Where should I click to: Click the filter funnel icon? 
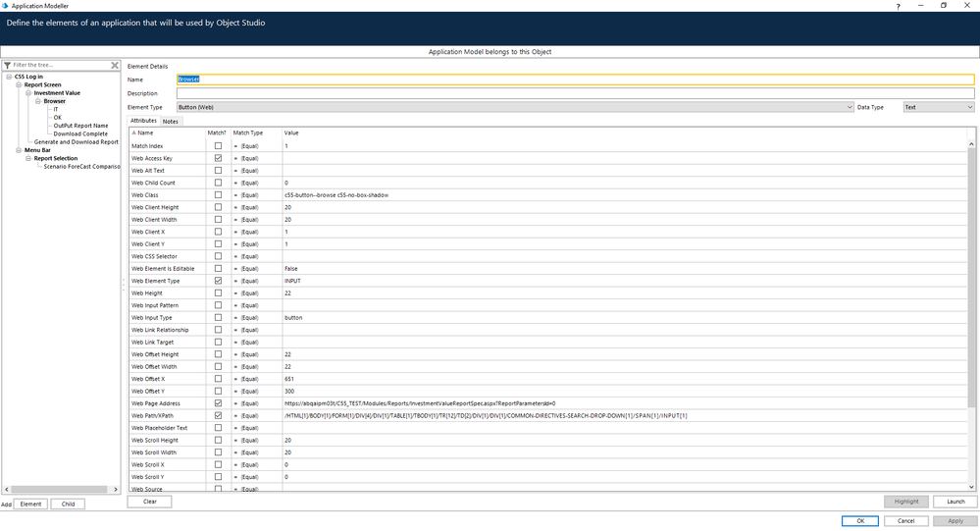(8, 65)
